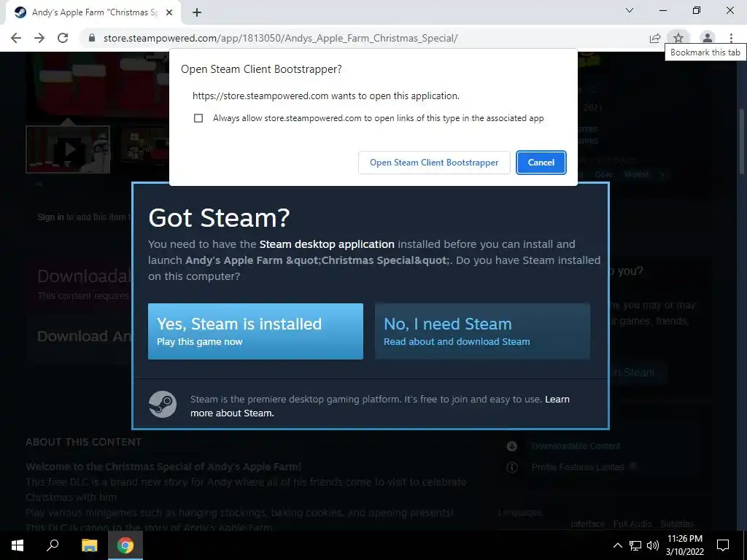Viewport: 747px width, 560px height.
Task: Click the Sign in link
Action: pyautogui.click(x=50, y=217)
